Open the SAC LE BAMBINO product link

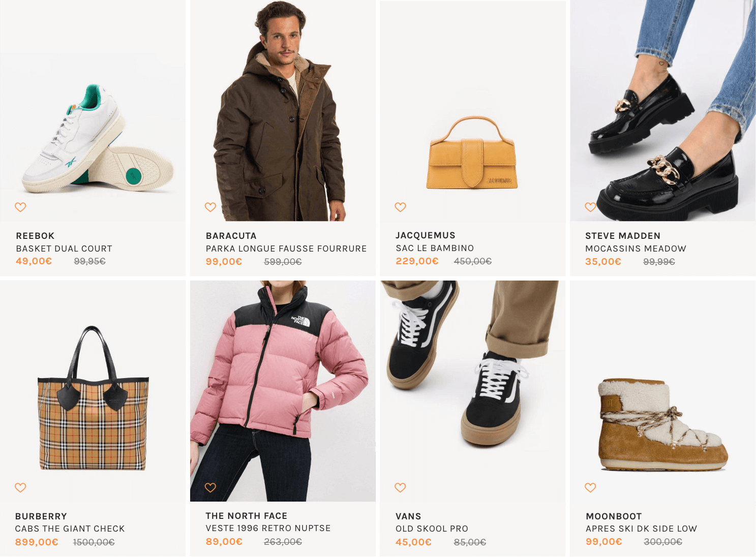[435, 248]
